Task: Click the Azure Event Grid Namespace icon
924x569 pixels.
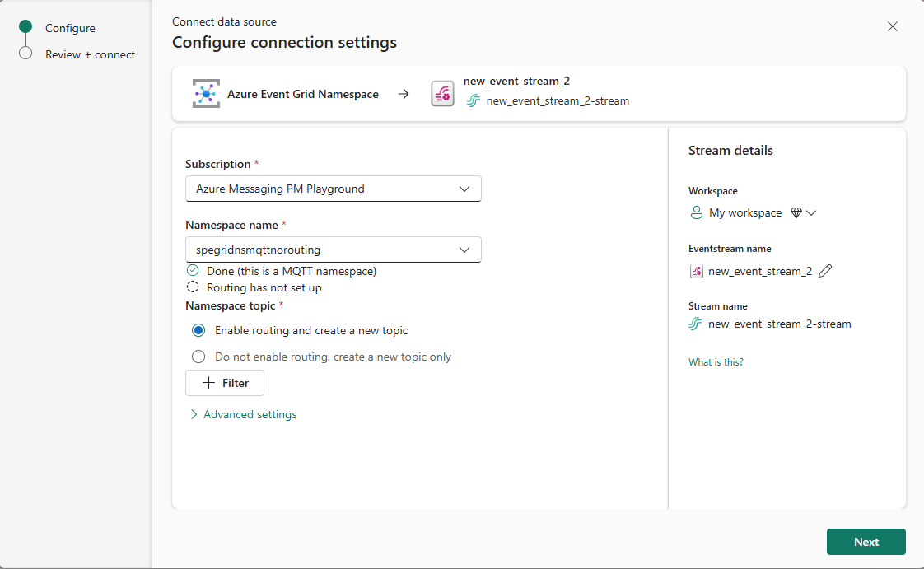Action: pyautogui.click(x=205, y=93)
